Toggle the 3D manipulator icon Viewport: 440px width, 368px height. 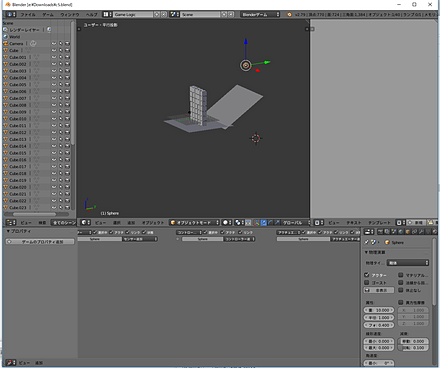click(257, 222)
